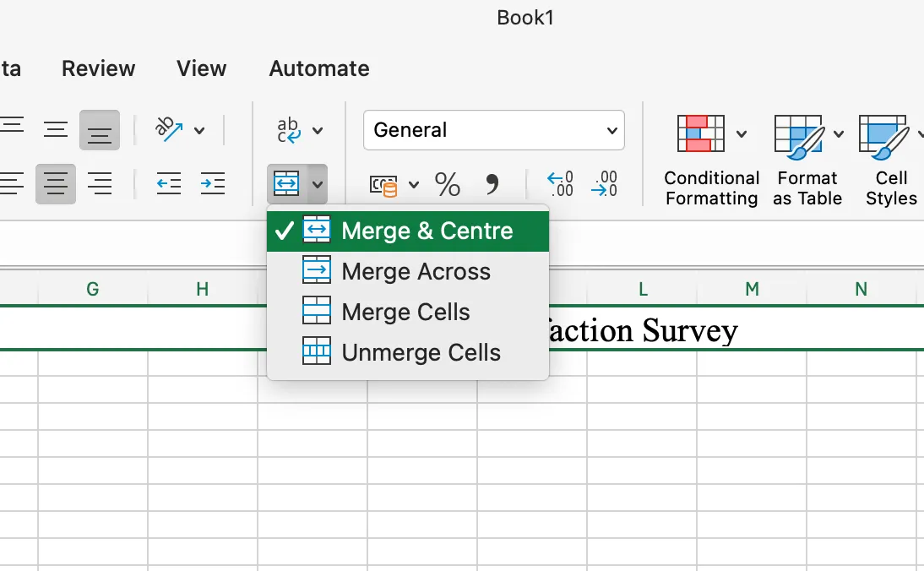This screenshot has height=571, width=924.
Task: Click the Format as Table icon
Action: pyautogui.click(x=800, y=137)
